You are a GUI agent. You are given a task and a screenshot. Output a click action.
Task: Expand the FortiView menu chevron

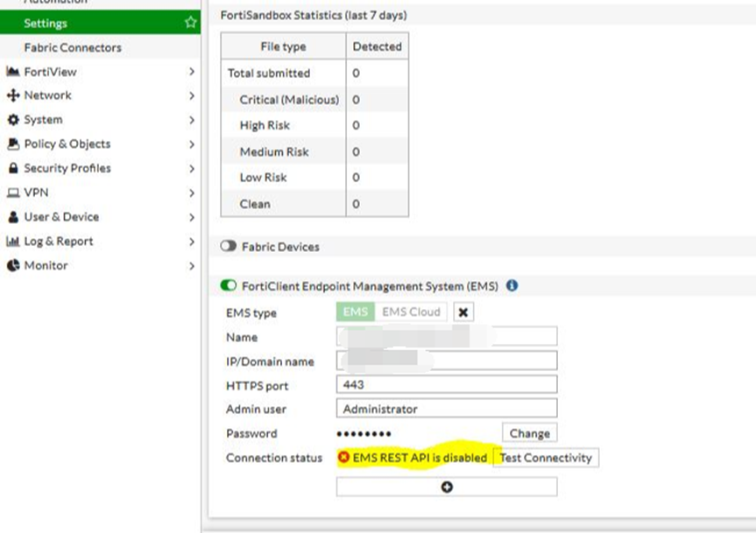[192, 72]
